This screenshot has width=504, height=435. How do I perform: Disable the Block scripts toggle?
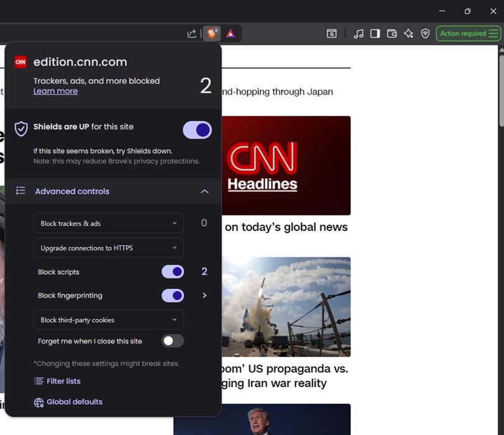pyautogui.click(x=173, y=272)
